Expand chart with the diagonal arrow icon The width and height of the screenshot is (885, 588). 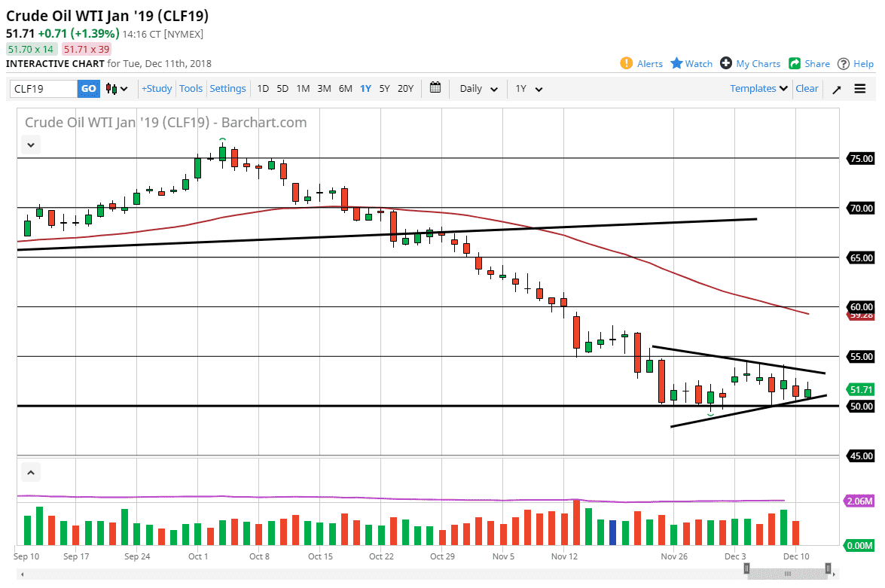coord(837,89)
